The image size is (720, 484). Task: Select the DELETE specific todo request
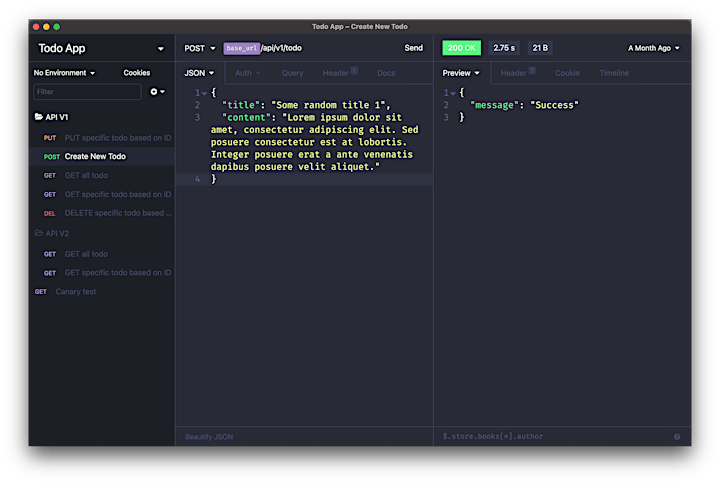pyautogui.click(x=102, y=213)
